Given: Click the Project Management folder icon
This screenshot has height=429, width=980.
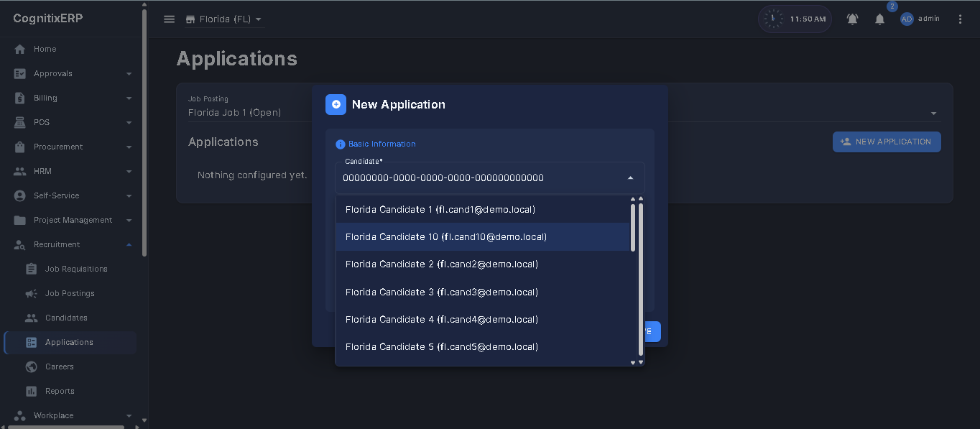Looking at the screenshot, I should pyautogui.click(x=20, y=220).
